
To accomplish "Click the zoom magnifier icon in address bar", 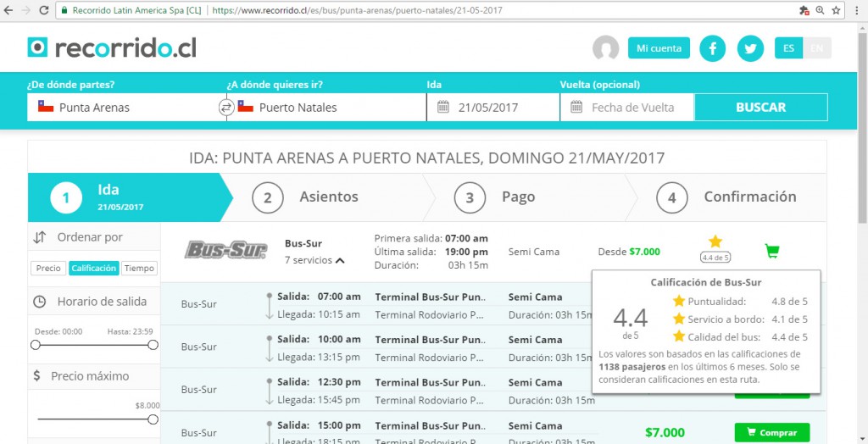I will pyautogui.click(x=820, y=10).
